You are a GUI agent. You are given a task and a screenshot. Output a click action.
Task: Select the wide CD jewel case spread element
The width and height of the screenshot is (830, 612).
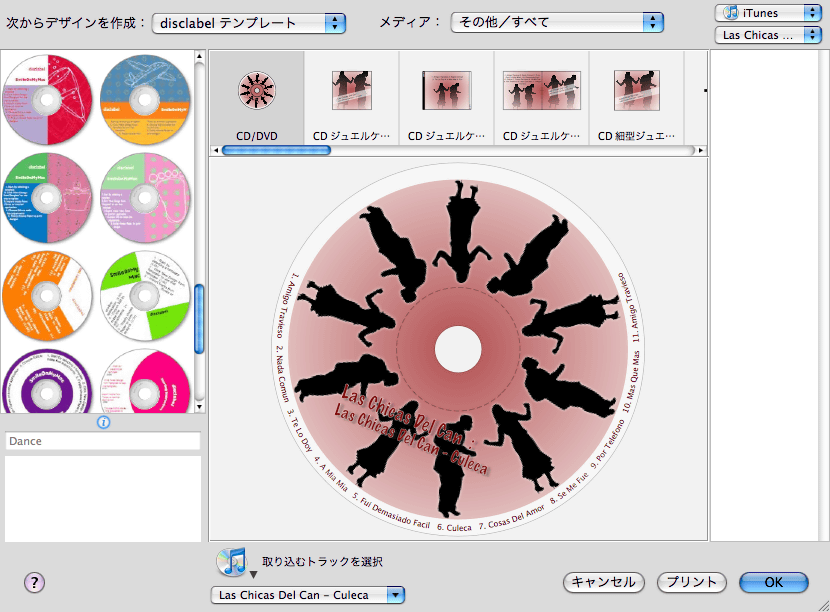click(x=542, y=98)
